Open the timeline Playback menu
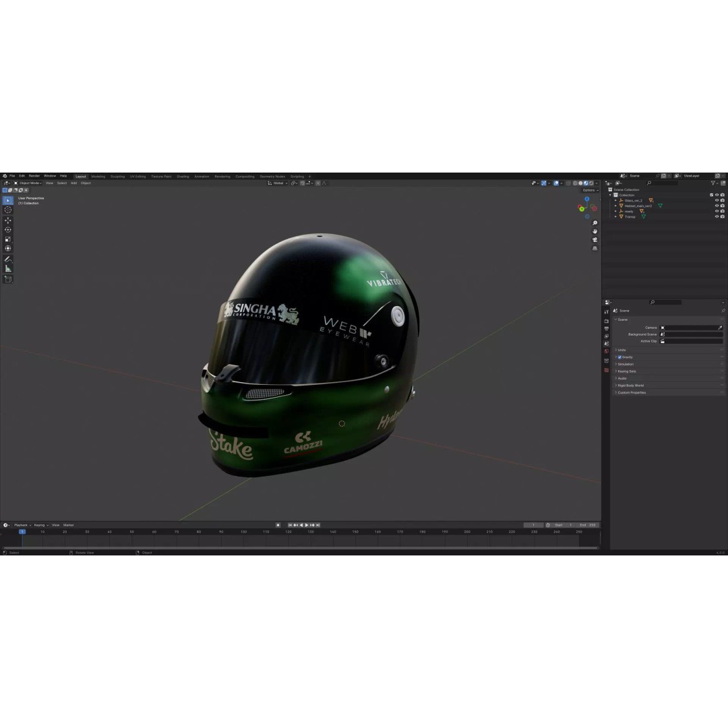Image resolution: width=728 pixels, height=728 pixels. tap(21, 526)
